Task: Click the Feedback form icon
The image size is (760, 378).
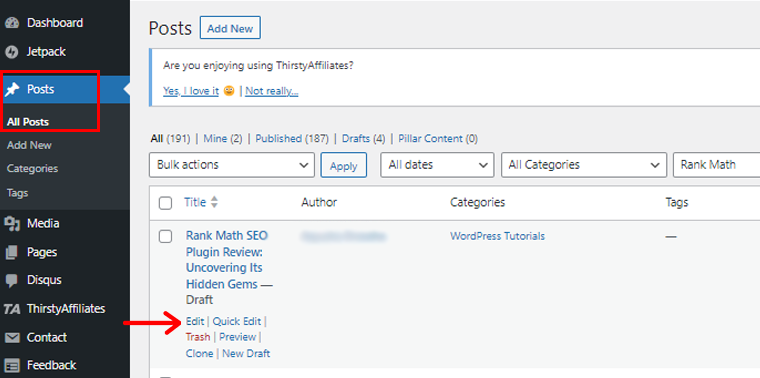Action: tap(12, 365)
